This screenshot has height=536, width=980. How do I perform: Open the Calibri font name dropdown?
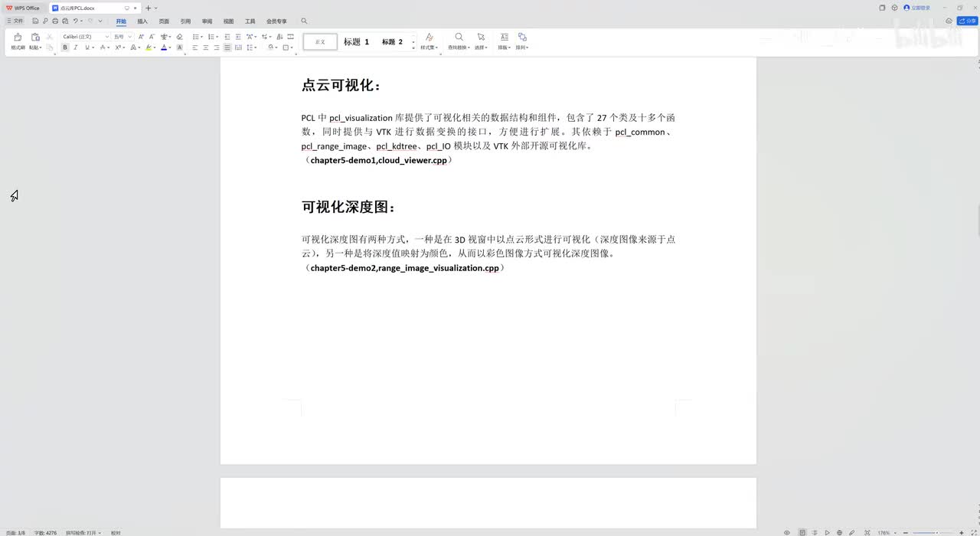pos(106,37)
